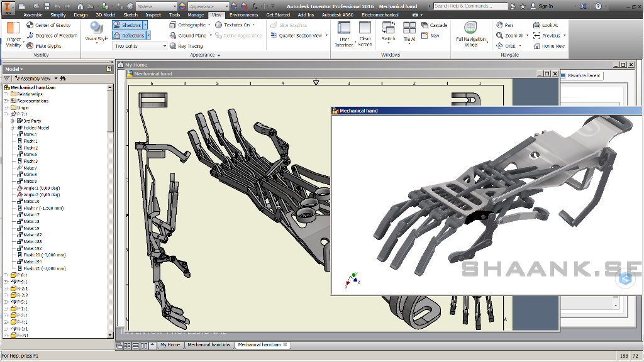Toggle the Reflections button
Viewport: 644px width, 362px height.
129,36
